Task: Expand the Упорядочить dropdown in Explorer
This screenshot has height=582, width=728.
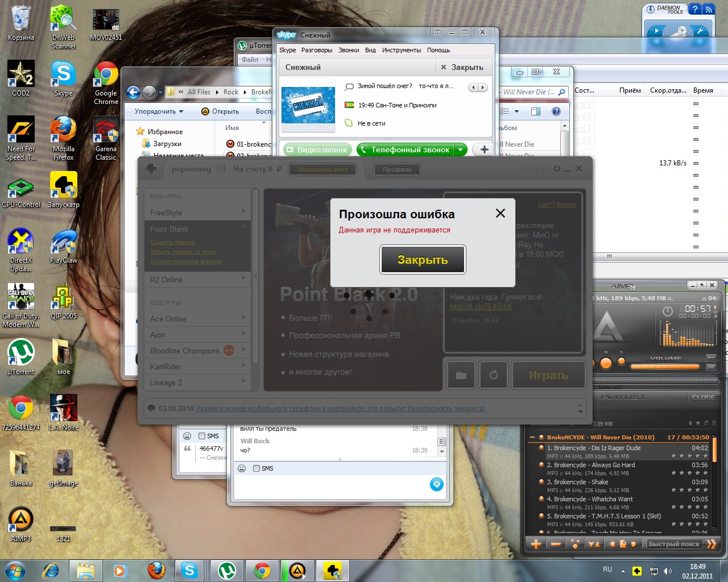Action: click(x=159, y=111)
